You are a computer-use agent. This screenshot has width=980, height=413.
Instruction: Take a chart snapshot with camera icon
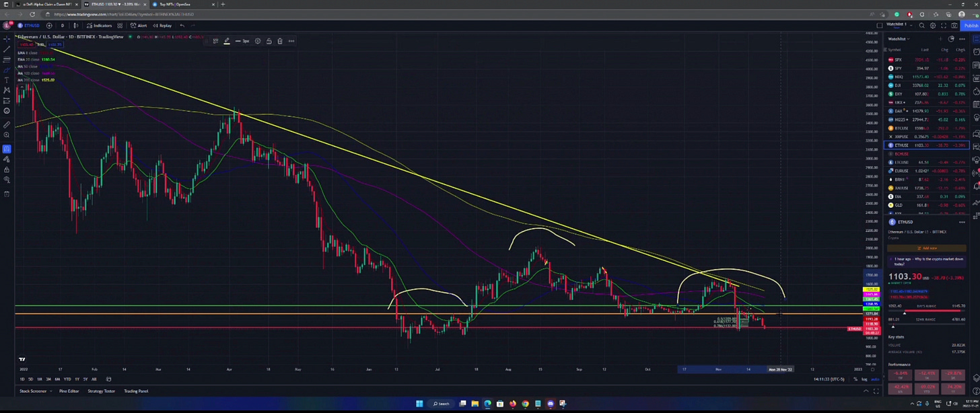point(954,26)
